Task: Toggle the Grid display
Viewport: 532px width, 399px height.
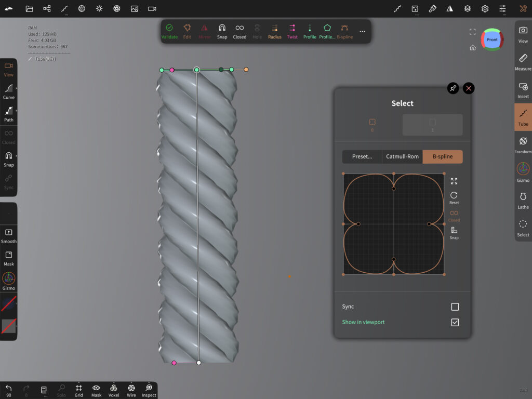Action: coord(78,390)
